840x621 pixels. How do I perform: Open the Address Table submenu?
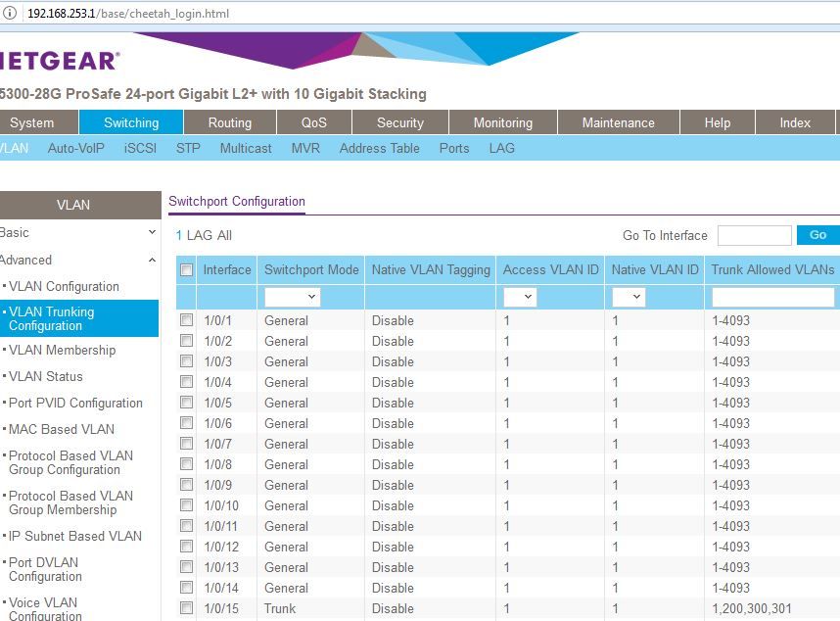pos(379,149)
